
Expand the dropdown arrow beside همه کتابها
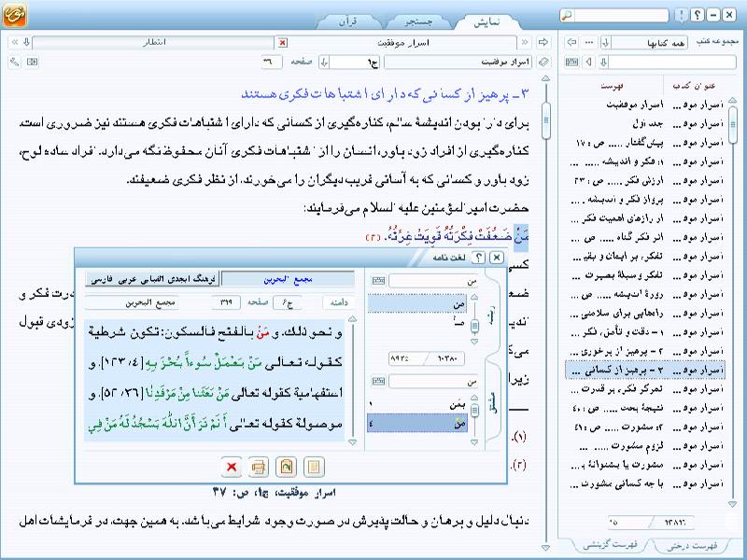pos(605,43)
